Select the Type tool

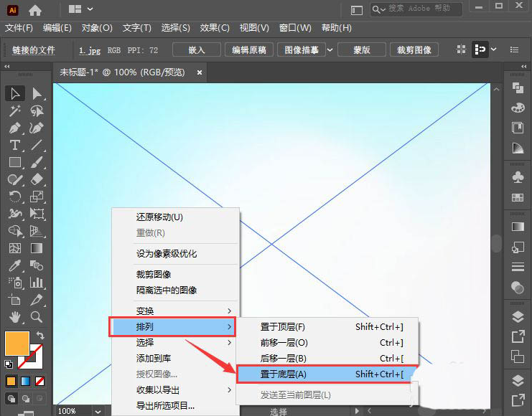coord(15,145)
